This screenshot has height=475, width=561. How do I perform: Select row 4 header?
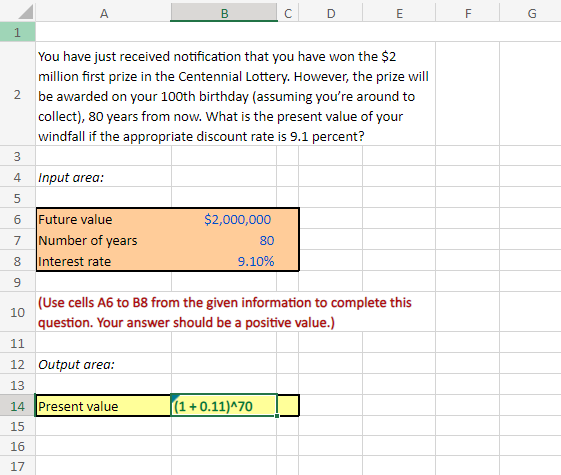[18, 177]
